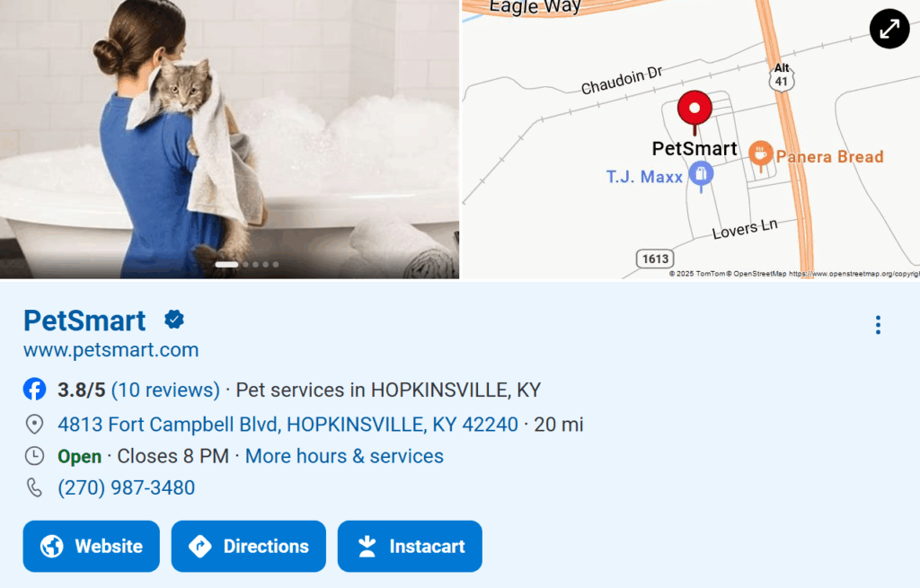The height and width of the screenshot is (588, 920).
Task: Open the 4813 Fort Campbell Blvd address
Action: click(x=288, y=425)
